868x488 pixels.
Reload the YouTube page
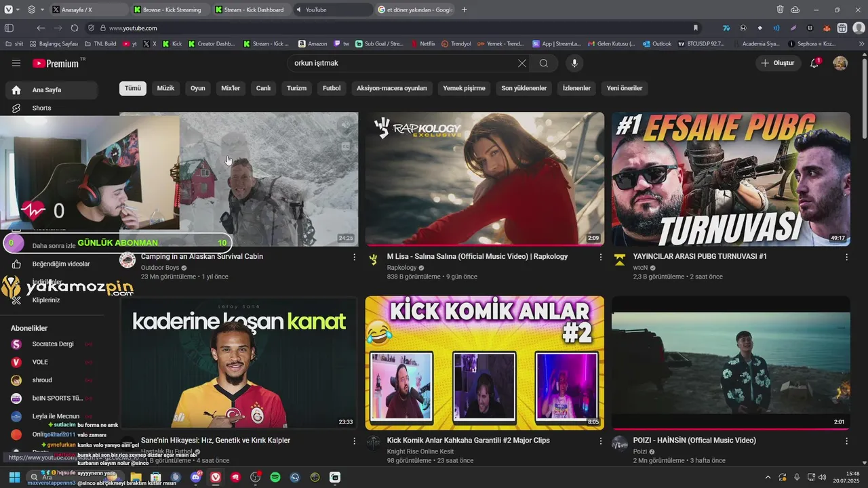click(x=75, y=28)
